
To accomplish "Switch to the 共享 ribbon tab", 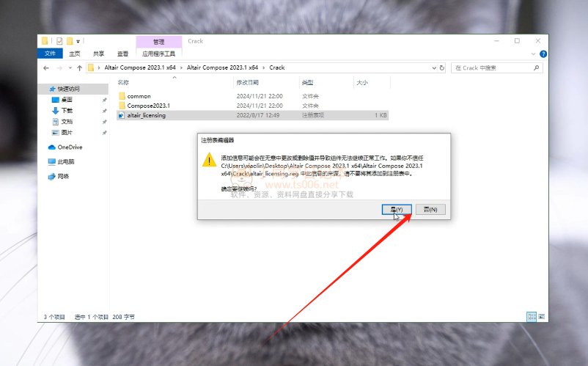I will click(98, 54).
